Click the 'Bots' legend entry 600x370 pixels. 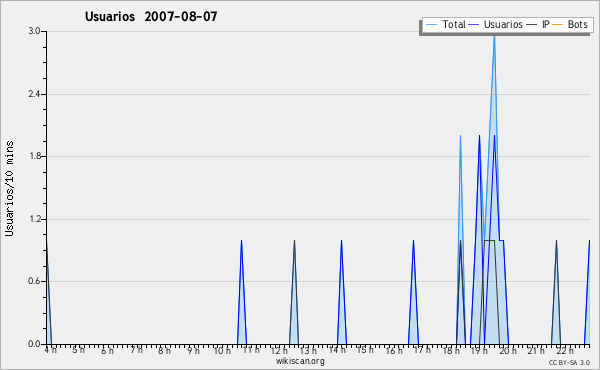[570, 24]
